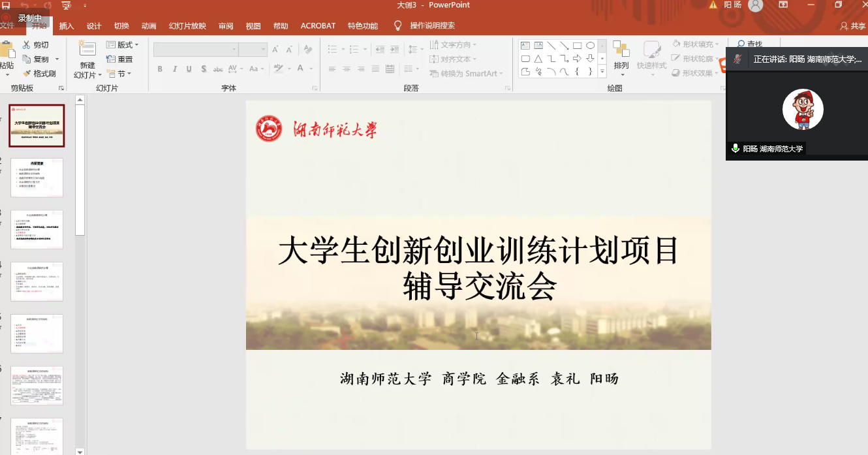Select the Left Brace shape in gallery
The width and height of the screenshot is (868, 455).
point(578,72)
